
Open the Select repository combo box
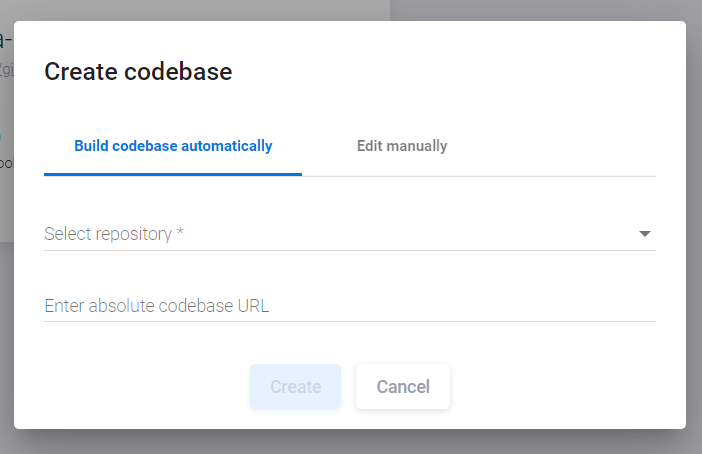pos(350,234)
